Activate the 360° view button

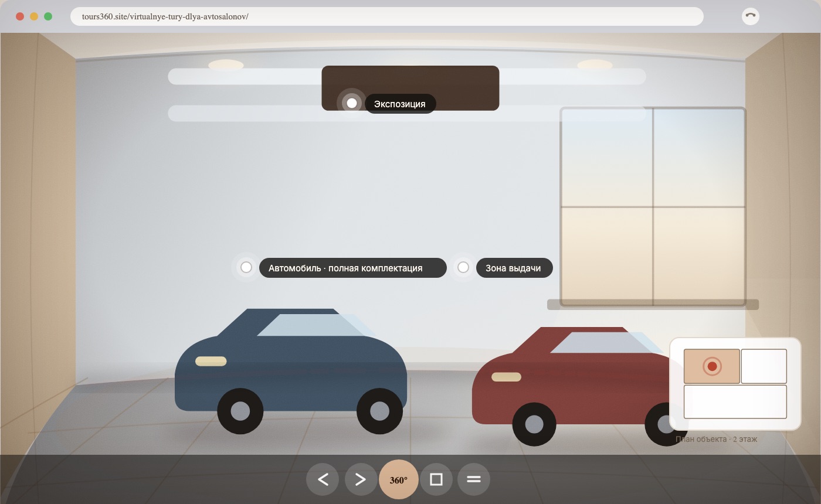click(x=399, y=479)
